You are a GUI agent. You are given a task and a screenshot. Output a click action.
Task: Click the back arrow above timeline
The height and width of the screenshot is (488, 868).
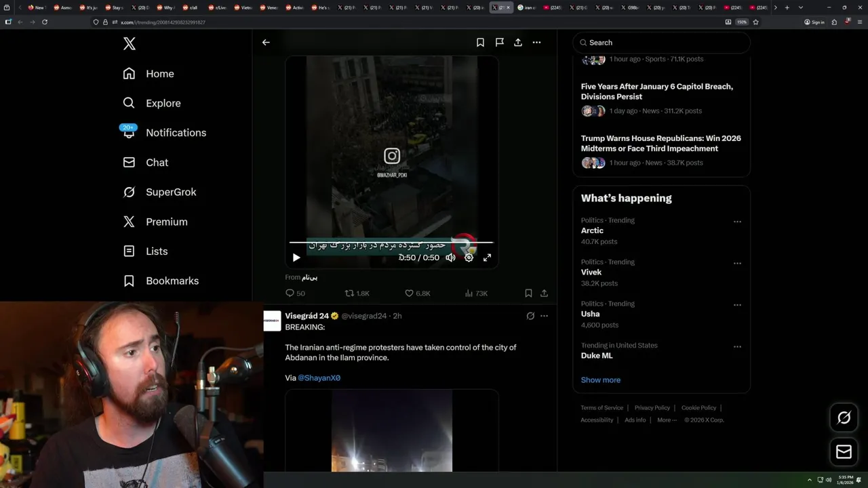[266, 42]
